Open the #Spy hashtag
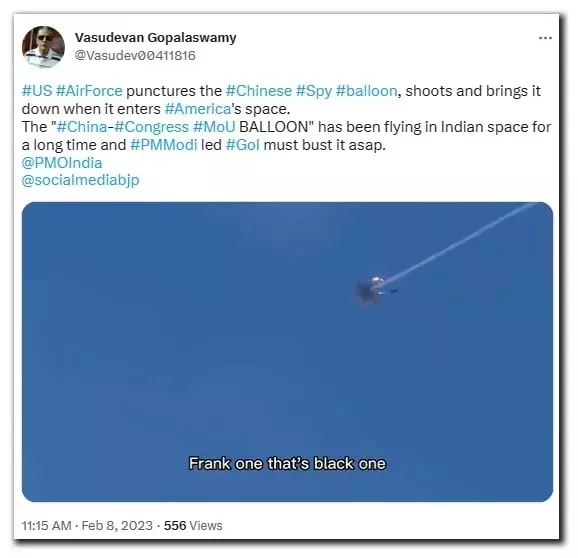Image resolution: width=578 pixels, height=558 pixels. [314, 91]
